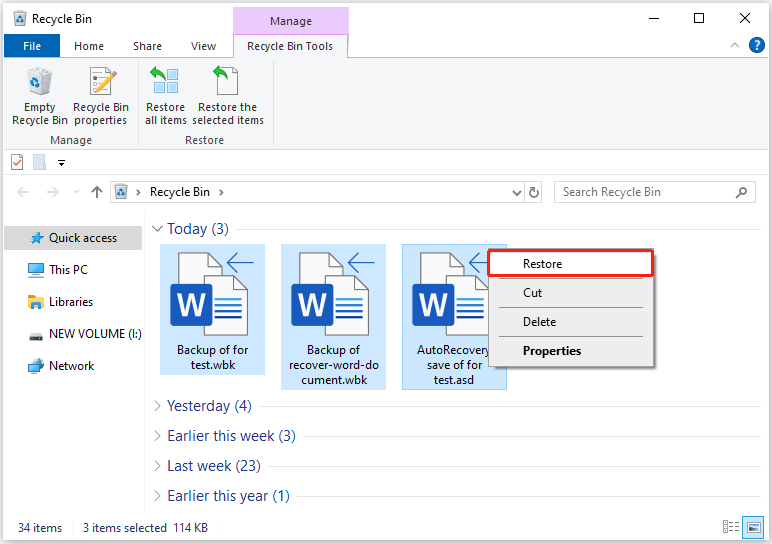The image size is (772, 544).
Task: Refresh the Recycle Bin view
Action: coord(534,192)
